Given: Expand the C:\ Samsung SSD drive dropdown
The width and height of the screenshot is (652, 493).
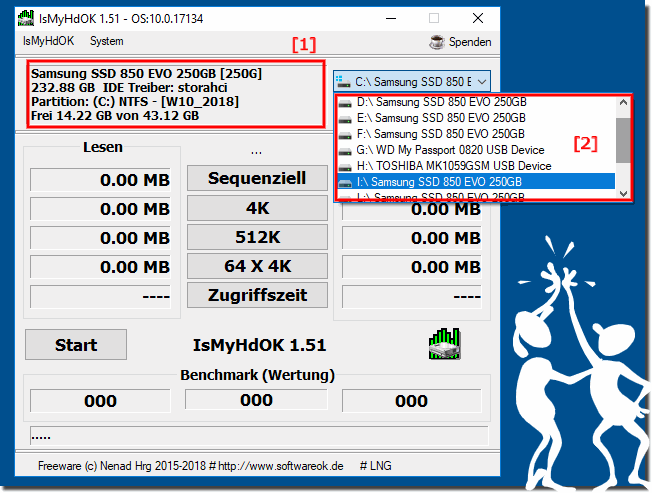Looking at the screenshot, I should pos(482,82).
